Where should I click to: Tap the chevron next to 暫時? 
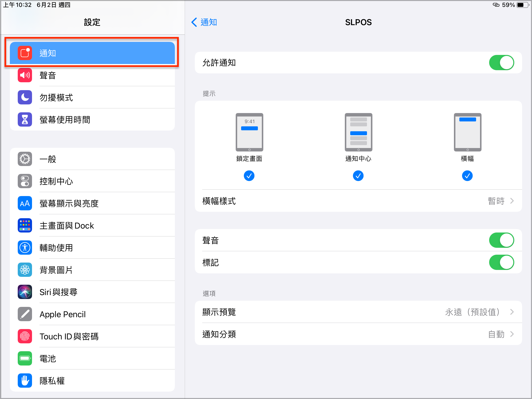coord(512,201)
